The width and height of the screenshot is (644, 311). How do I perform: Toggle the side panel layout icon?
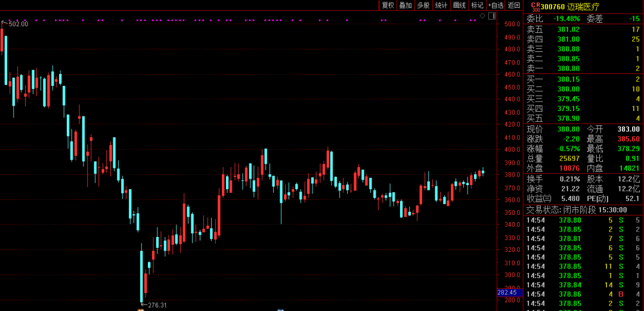tap(491, 16)
